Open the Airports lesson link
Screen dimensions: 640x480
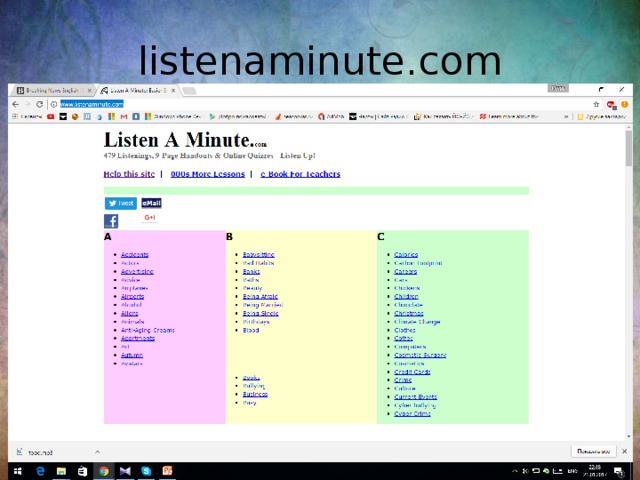pyautogui.click(x=133, y=297)
